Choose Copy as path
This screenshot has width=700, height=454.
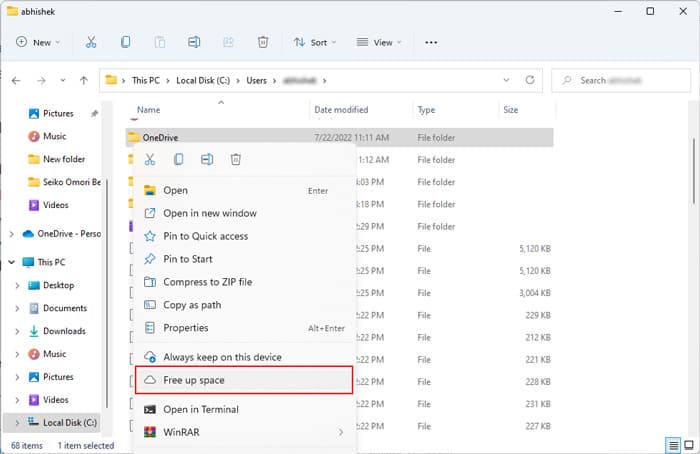coord(244,305)
